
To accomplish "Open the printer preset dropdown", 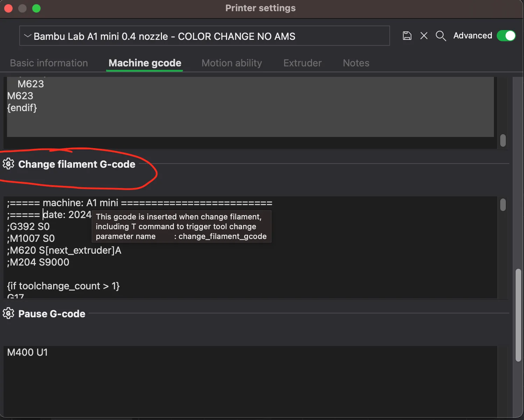I will (x=205, y=36).
